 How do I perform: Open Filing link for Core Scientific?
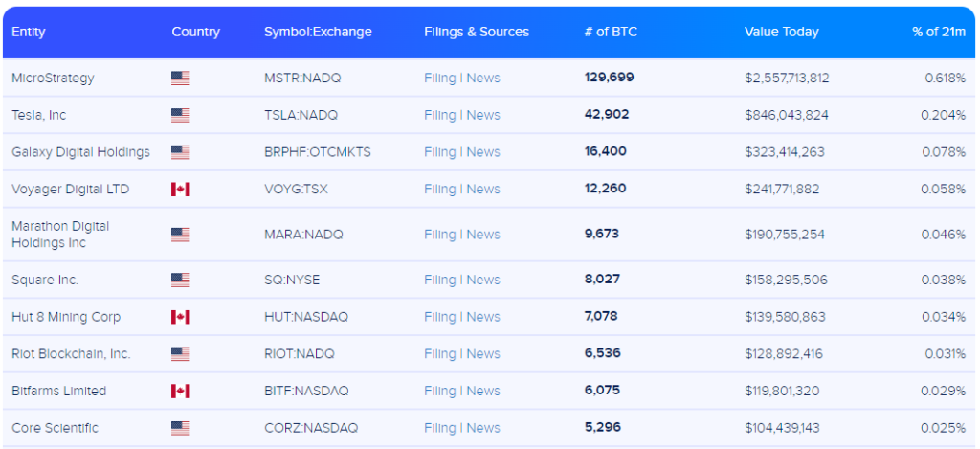coord(439,428)
